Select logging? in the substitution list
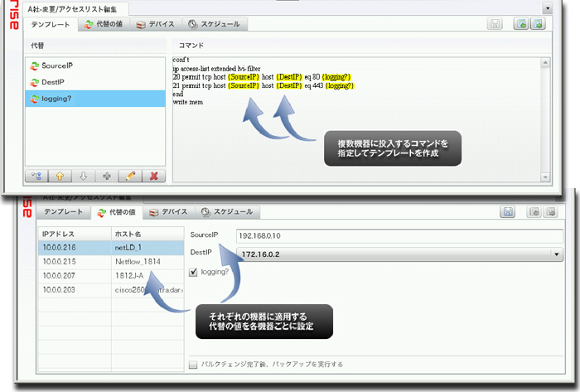Viewport: 580px width, 392px height. coord(95,99)
